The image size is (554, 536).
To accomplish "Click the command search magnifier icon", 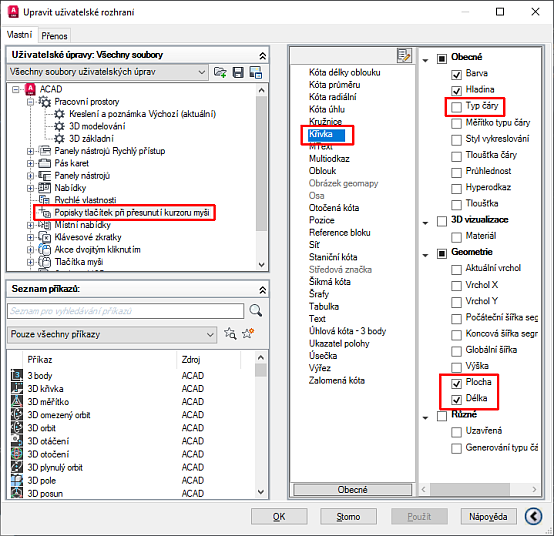I will pyautogui.click(x=255, y=311).
